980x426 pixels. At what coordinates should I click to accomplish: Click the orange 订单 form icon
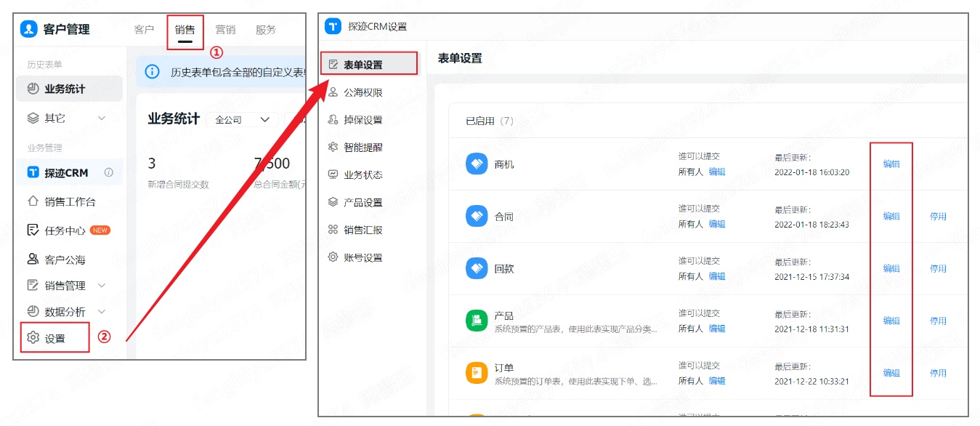click(477, 373)
